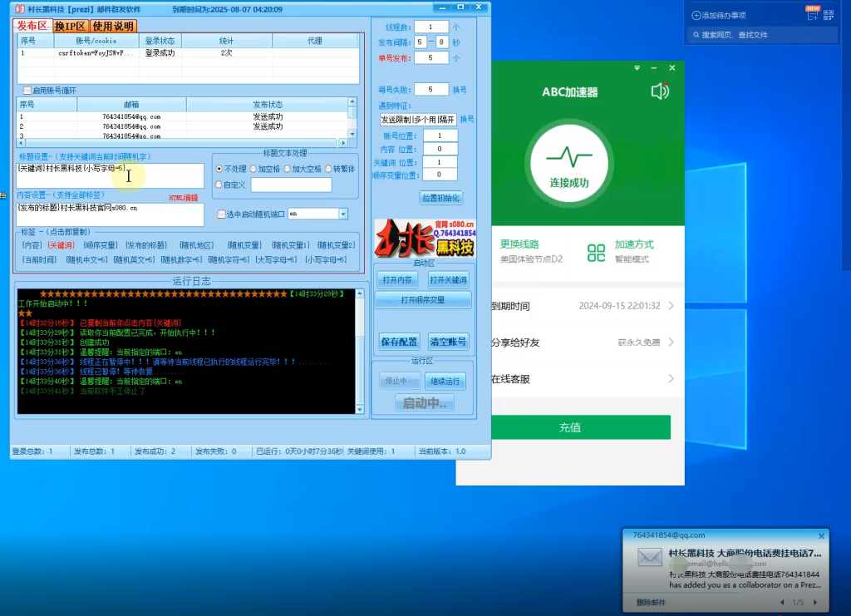Click the envelope icon in the mail notification
The width and height of the screenshot is (851, 616).
pyautogui.click(x=650, y=558)
